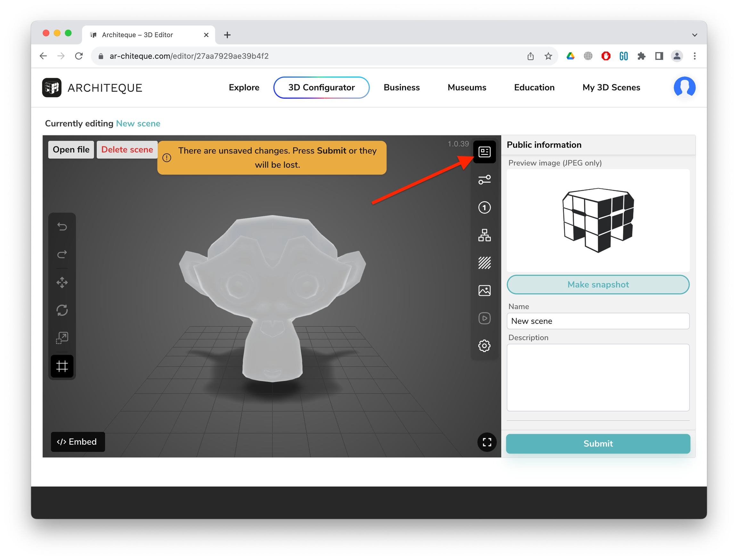Open the Public information panel icon

(x=484, y=152)
